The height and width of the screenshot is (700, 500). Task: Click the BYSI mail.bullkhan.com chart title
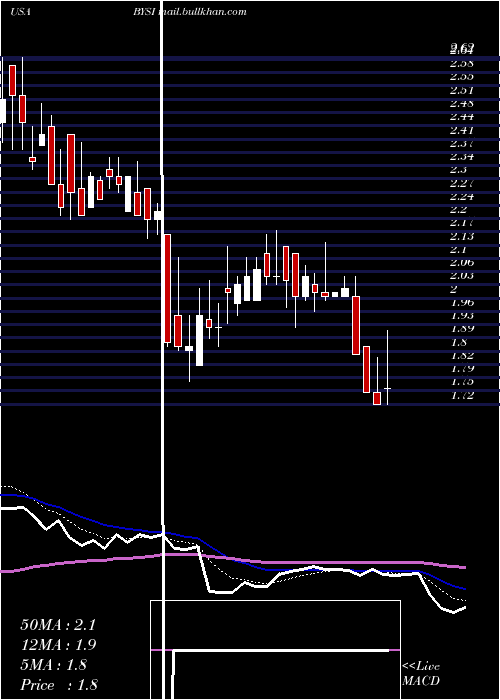point(190,12)
